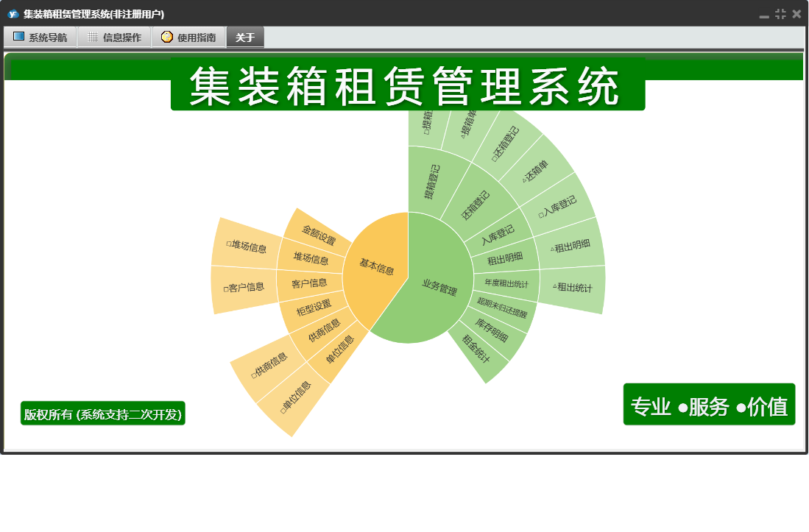Click the app logo icon in title bar
Viewport: 809px width, 532px height.
click(13, 14)
